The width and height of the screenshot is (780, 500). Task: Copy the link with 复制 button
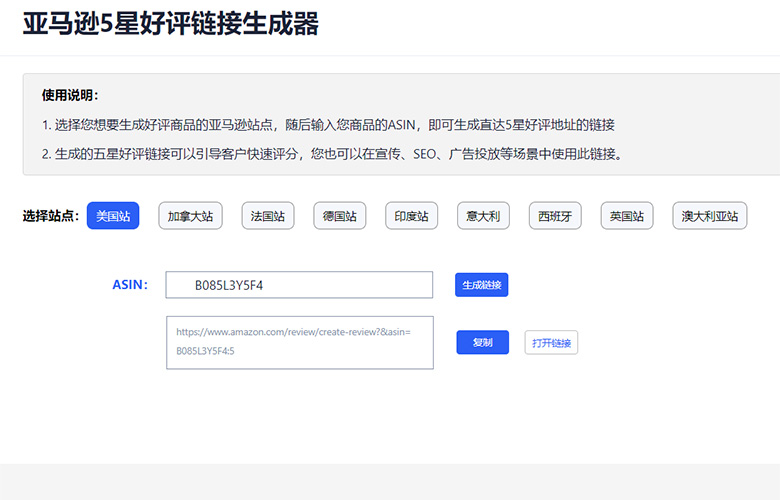tap(483, 342)
